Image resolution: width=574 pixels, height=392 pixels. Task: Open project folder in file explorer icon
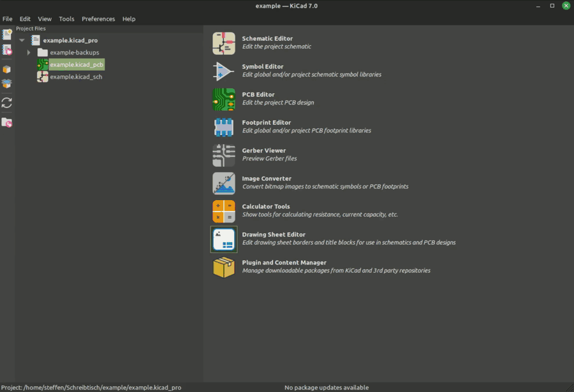[x=7, y=122]
